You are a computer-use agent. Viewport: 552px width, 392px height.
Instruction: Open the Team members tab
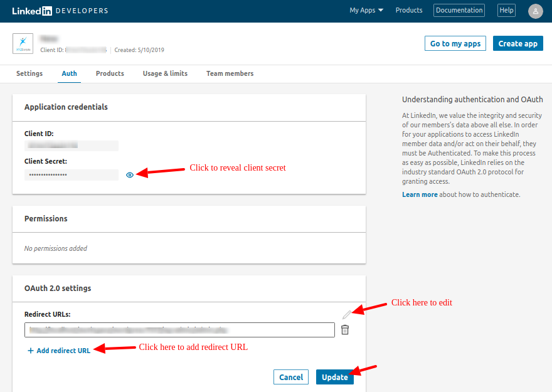click(230, 73)
